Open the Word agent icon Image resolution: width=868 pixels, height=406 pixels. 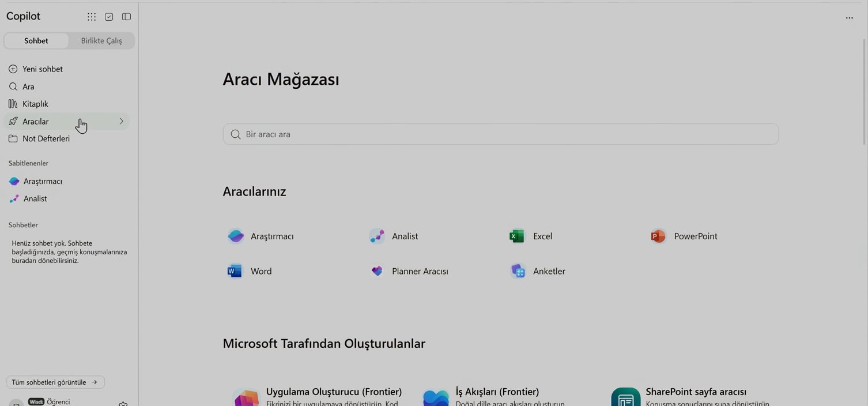click(235, 271)
